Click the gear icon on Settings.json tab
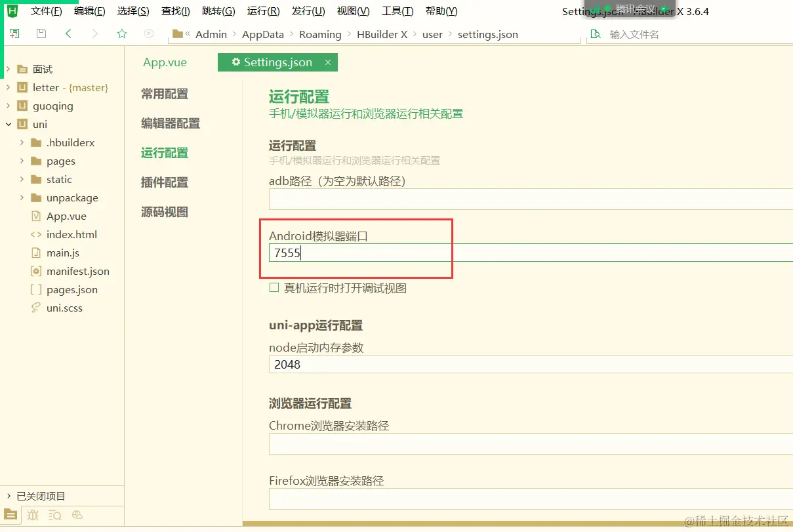This screenshot has height=532, width=793. [x=236, y=62]
